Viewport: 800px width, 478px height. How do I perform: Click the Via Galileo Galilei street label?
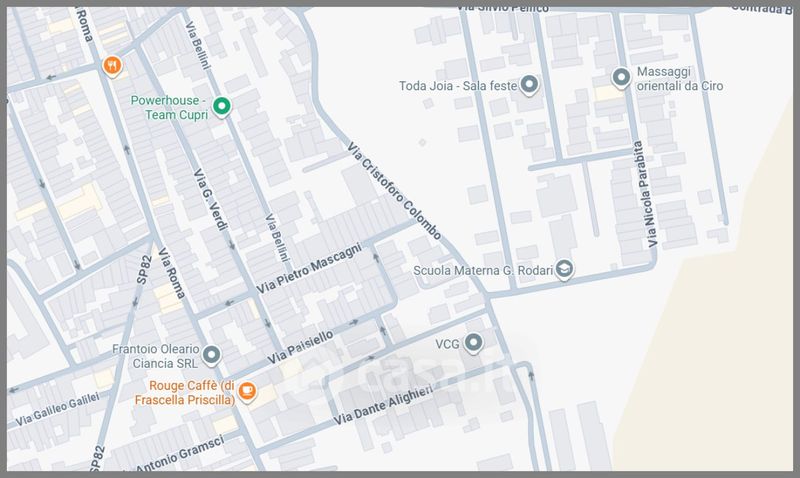(x=57, y=409)
